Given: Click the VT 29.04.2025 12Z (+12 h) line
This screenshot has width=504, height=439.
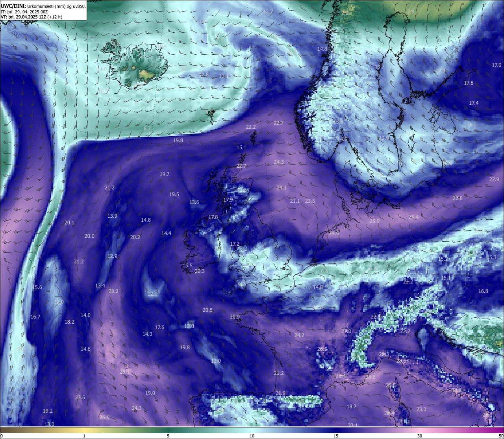Looking at the screenshot, I should pyautogui.click(x=31, y=17).
